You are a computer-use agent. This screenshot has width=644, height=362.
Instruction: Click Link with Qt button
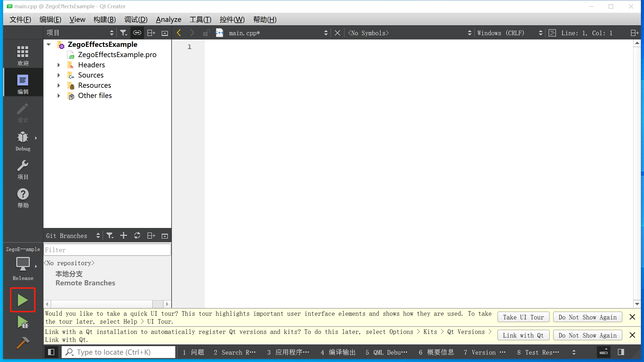523,335
